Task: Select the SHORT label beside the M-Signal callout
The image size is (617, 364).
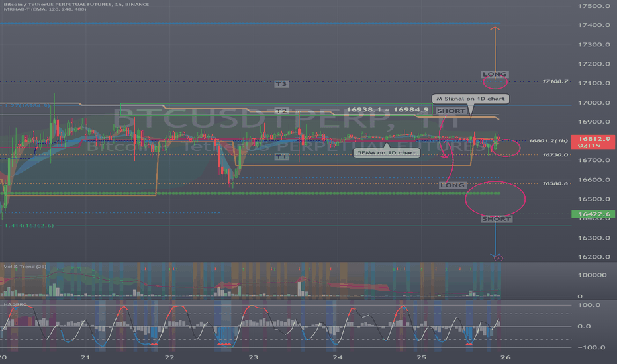Action: 451,111
